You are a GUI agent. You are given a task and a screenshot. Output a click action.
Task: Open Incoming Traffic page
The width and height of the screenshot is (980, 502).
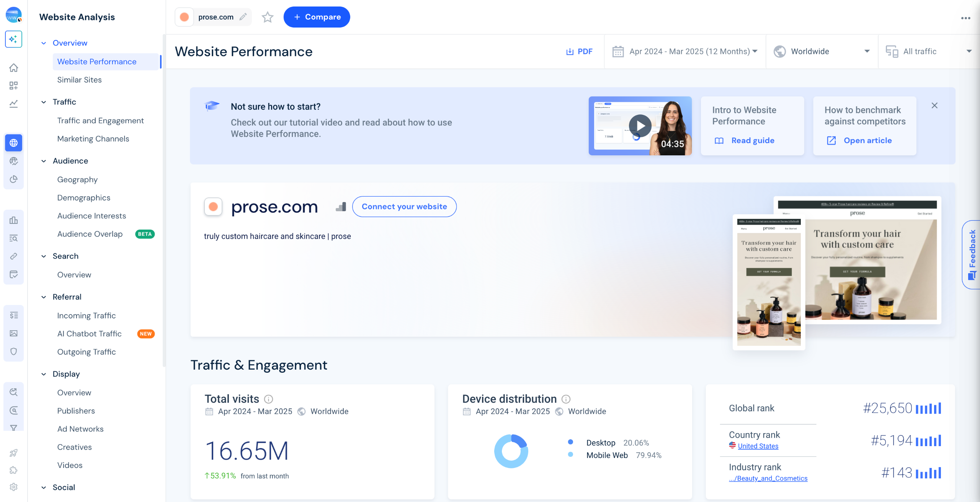click(x=86, y=315)
